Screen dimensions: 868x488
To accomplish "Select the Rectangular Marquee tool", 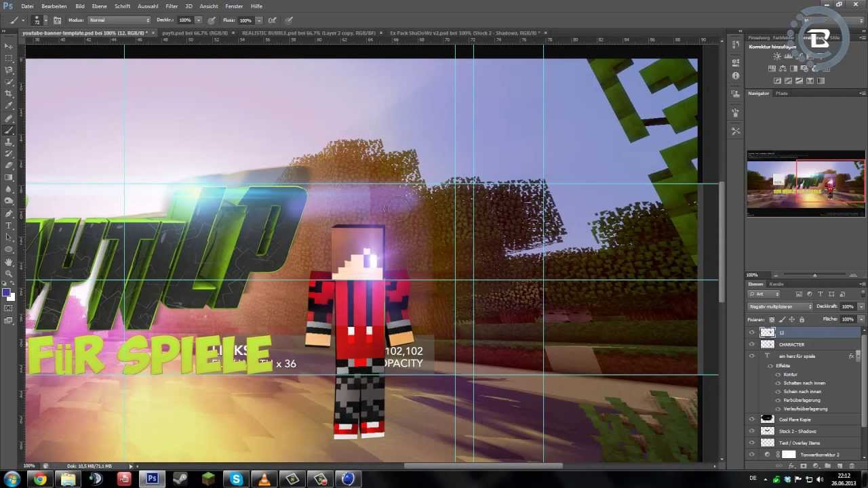I will 9,58.
